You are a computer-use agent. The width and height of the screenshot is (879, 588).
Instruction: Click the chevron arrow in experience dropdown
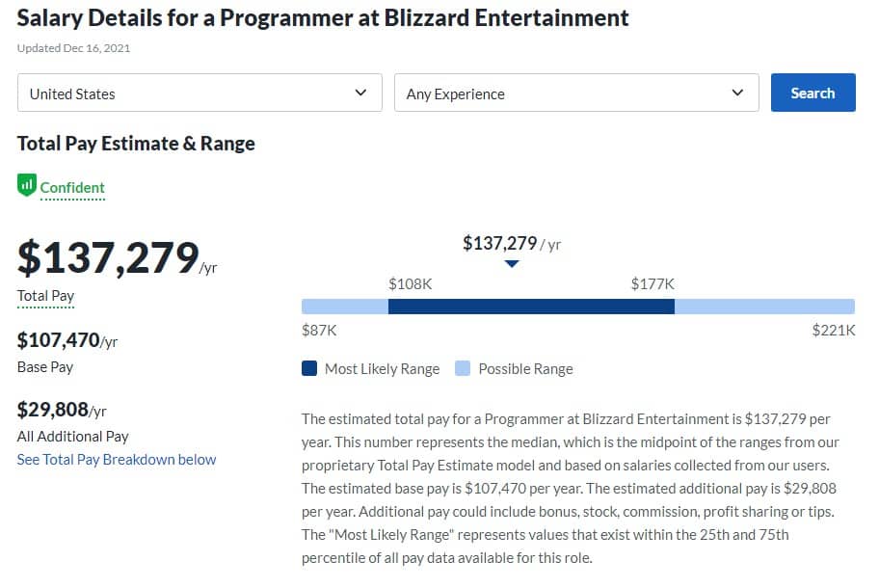(737, 93)
